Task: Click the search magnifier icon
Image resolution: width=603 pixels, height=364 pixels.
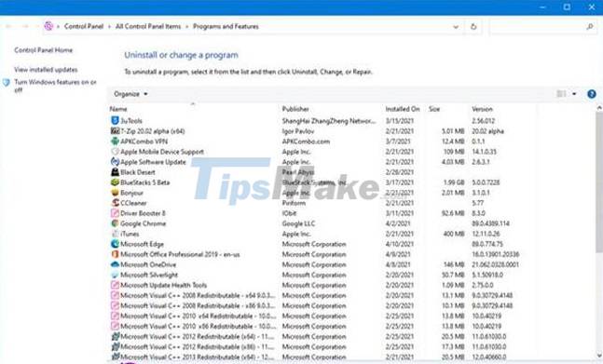Action: (x=590, y=26)
